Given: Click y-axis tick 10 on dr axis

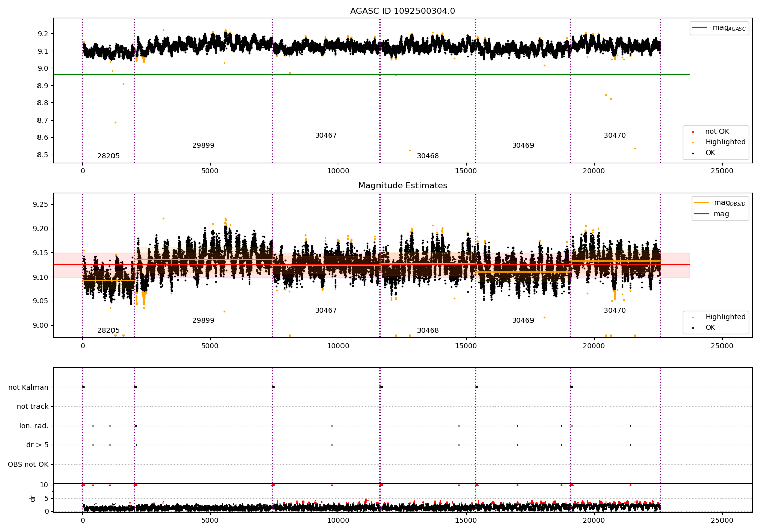Looking at the screenshot, I should pyautogui.click(x=44, y=485).
